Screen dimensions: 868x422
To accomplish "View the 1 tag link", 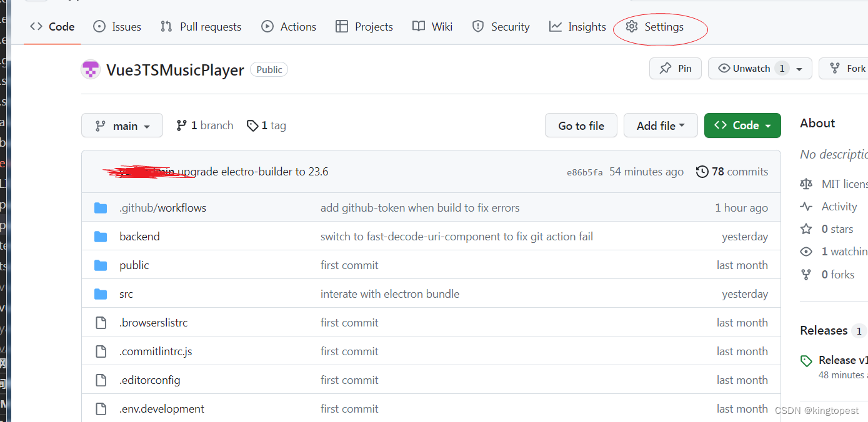I will point(266,125).
